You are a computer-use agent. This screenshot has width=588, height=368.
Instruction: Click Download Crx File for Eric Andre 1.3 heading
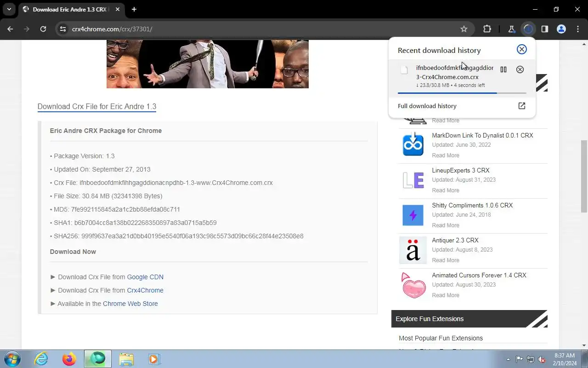tap(97, 106)
